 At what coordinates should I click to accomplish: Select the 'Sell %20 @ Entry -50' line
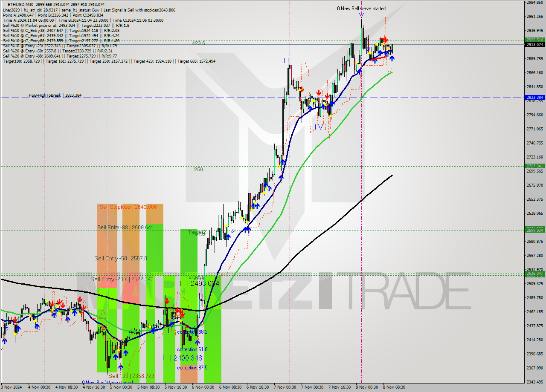(x=58, y=51)
